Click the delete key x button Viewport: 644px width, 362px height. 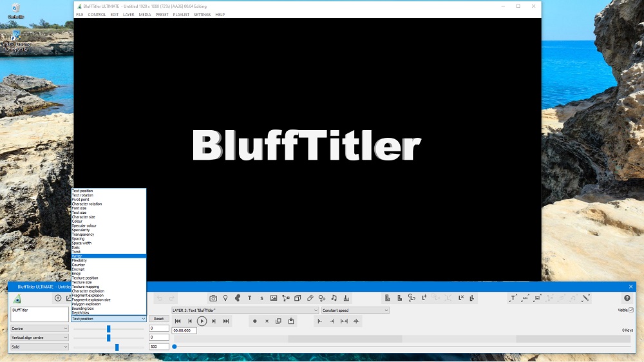point(267,321)
